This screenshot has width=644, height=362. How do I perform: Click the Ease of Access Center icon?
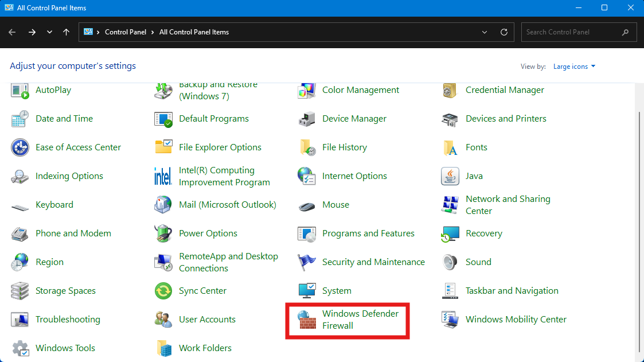click(x=20, y=147)
